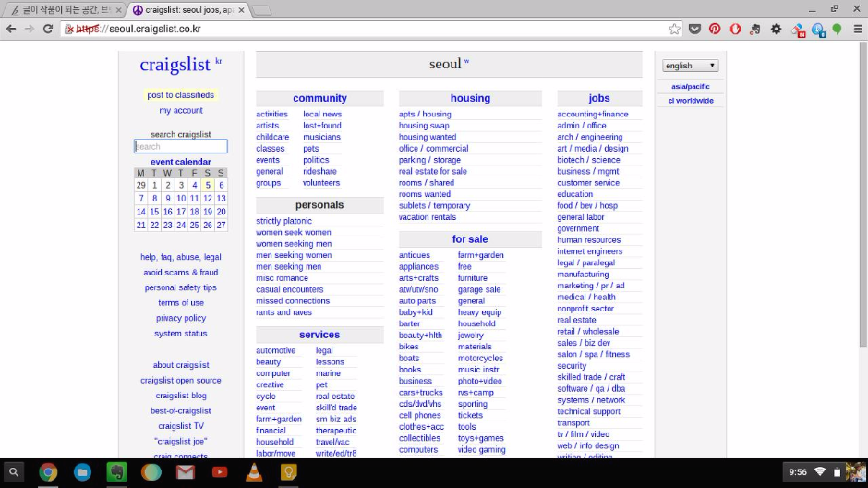868x488 pixels.
Task: Open Gmail from the taskbar
Action: tap(186, 472)
